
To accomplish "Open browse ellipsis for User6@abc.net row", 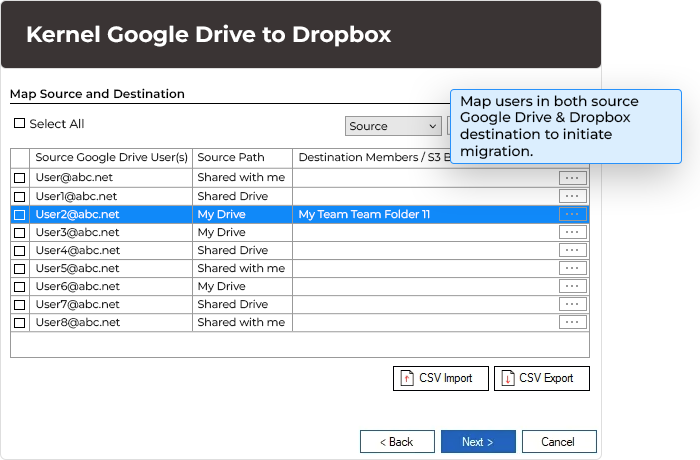I will click(572, 286).
